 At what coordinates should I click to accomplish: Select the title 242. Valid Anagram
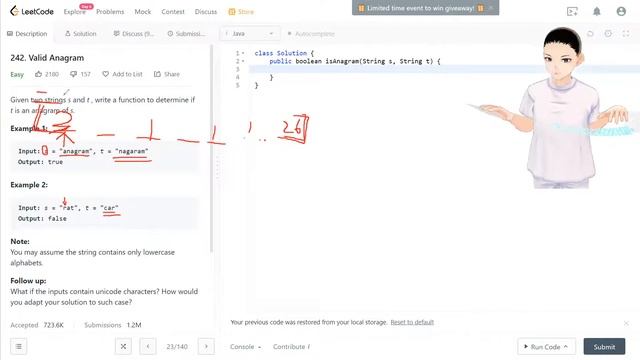tap(47, 58)
